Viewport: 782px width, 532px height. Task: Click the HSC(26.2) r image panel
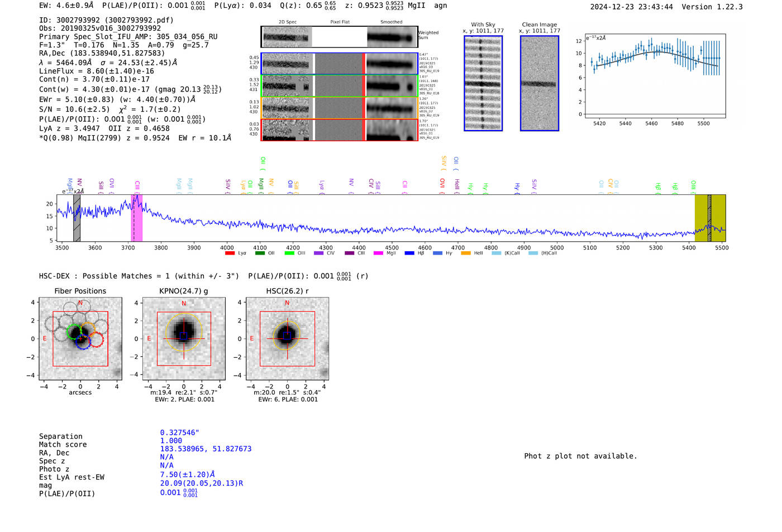[x=287, y=339]
